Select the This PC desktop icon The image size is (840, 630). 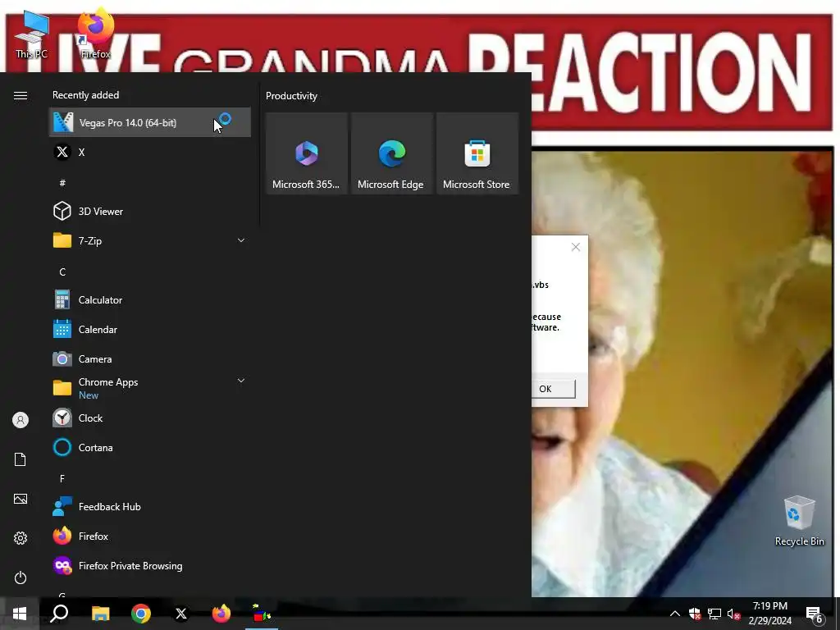coord(32,34)
